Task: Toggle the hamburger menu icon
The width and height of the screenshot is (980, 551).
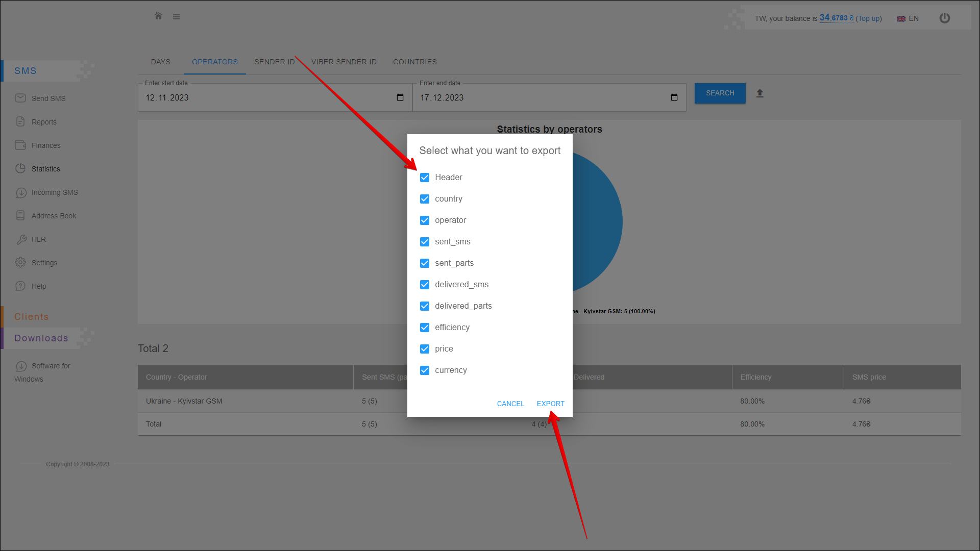Action: tap(176, 17)
